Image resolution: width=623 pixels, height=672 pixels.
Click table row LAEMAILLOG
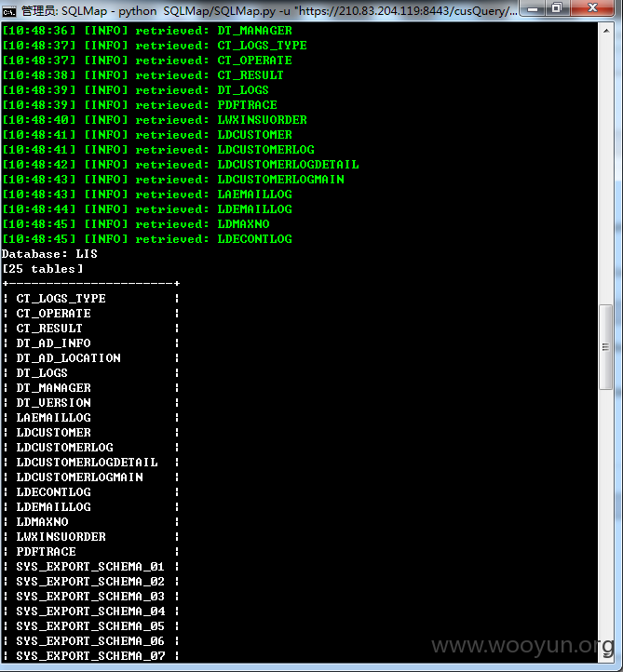pyautogui.click(x=91, y=418)
